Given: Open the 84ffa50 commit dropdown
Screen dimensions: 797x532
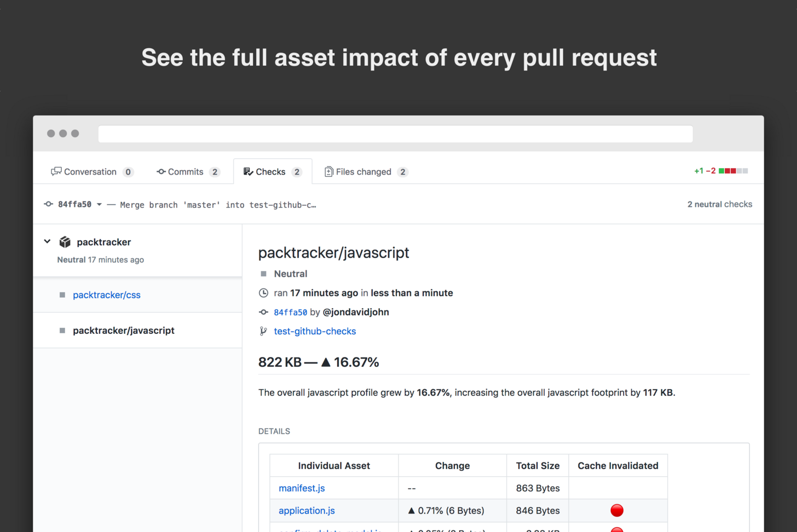Looking at the screenshot, I should tap(99, 204).
